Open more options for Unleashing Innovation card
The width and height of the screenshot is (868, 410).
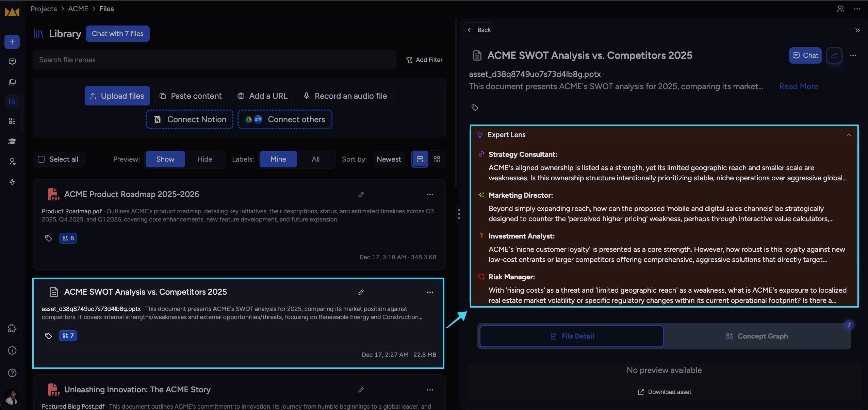click(x=430, y=390)
